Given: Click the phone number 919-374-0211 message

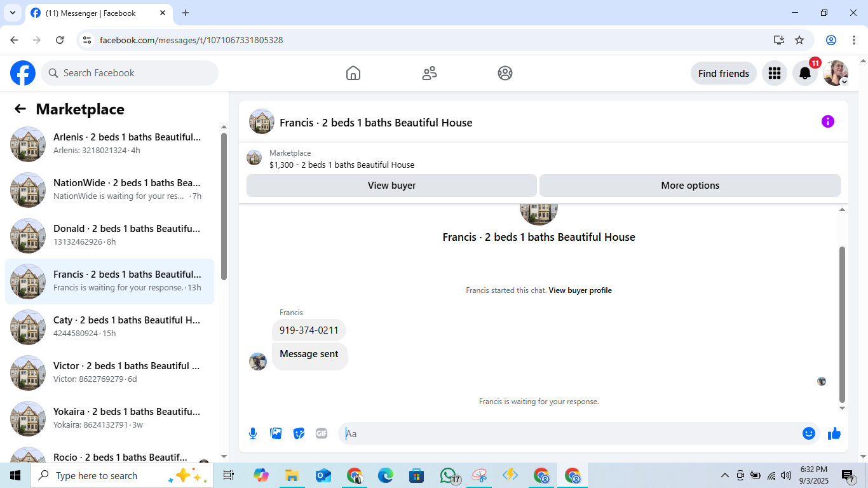Looking at the screenshot, I should coord(309,330).
